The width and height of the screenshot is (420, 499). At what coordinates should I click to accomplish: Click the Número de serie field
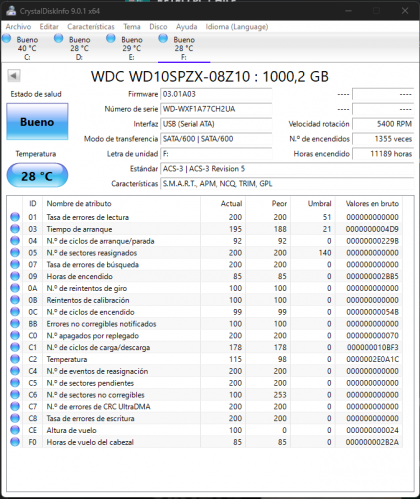(x=216, y=109)
